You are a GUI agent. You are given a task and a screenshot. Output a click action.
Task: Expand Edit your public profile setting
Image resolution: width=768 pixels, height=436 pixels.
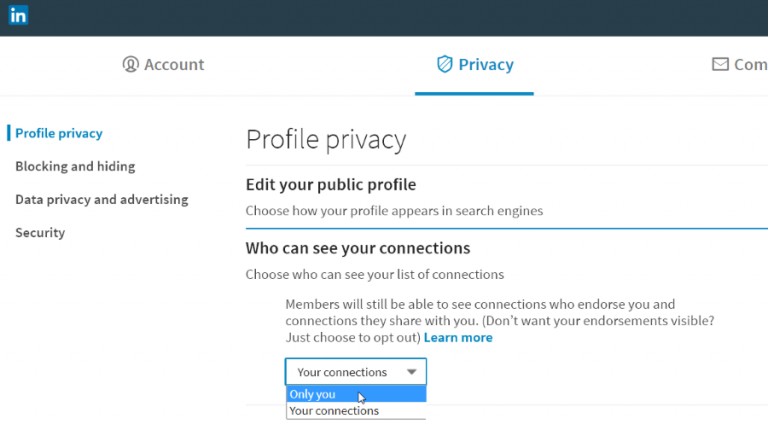331,185
